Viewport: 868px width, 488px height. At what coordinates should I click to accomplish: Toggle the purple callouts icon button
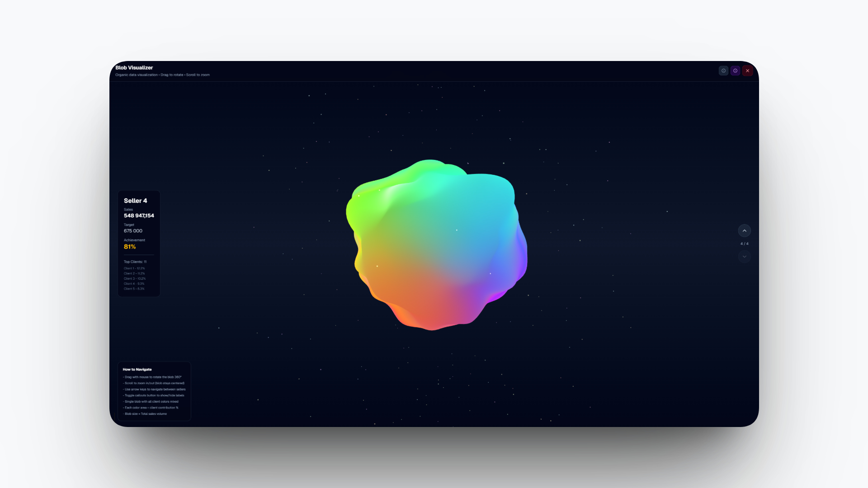(736, 71)
